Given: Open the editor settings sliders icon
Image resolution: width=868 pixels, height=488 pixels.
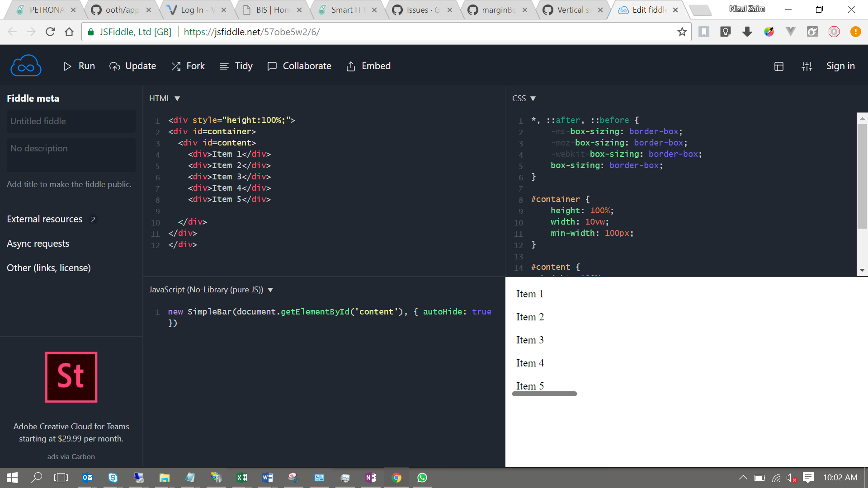Looking at the screenshot, I should (807, 66).
